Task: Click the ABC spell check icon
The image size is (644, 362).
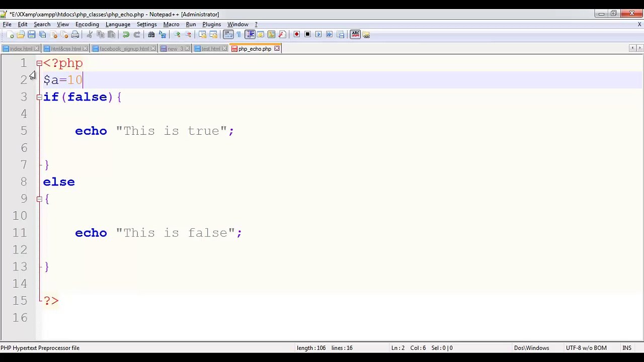Action: click(355, 35)
